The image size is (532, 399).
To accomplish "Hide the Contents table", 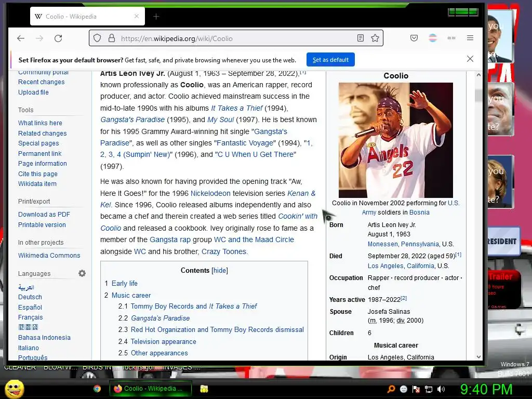I will click(x=220, y=270).
